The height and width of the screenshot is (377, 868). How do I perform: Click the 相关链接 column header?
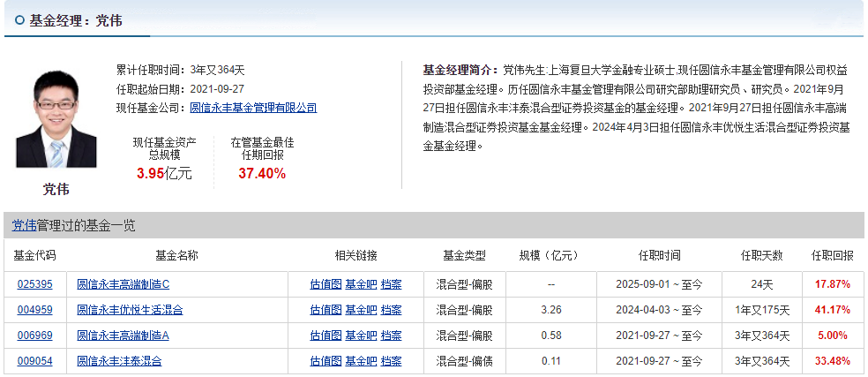click(x=356, y=255)
